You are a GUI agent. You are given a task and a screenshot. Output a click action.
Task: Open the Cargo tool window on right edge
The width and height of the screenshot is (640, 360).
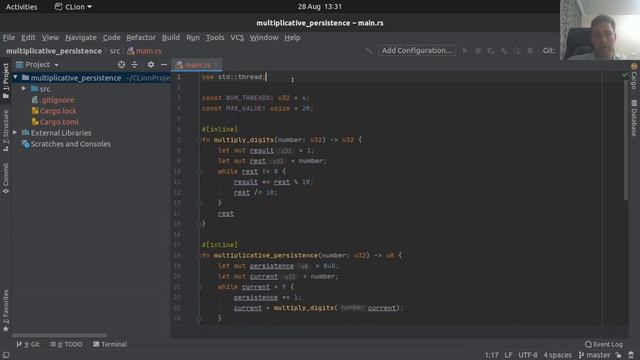634,76
